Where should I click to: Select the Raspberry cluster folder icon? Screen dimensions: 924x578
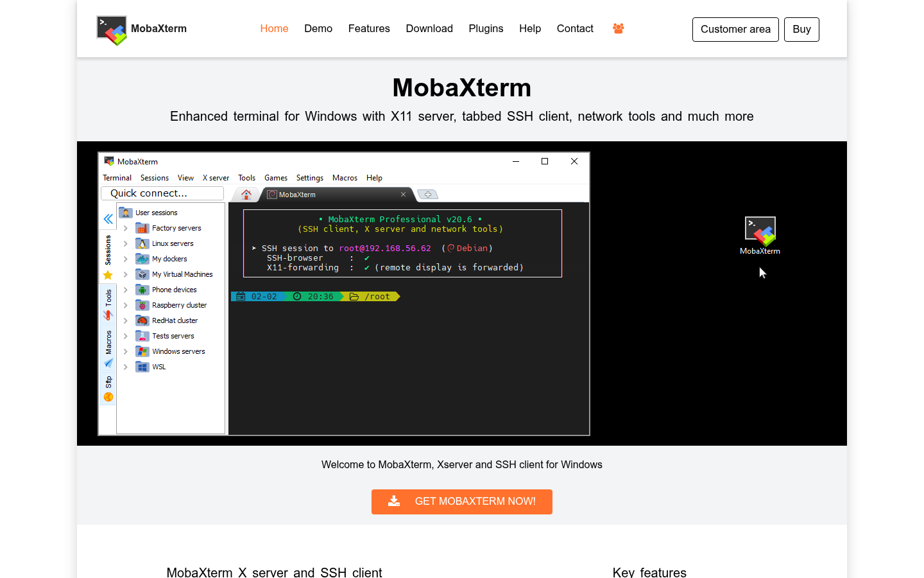point(142,305)
